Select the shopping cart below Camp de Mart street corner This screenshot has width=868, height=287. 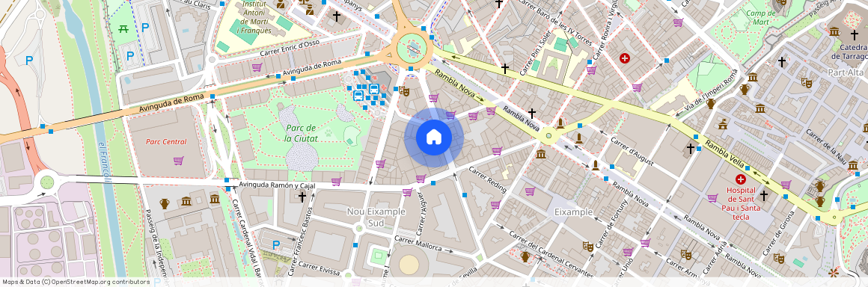click(x=678, y=22)
